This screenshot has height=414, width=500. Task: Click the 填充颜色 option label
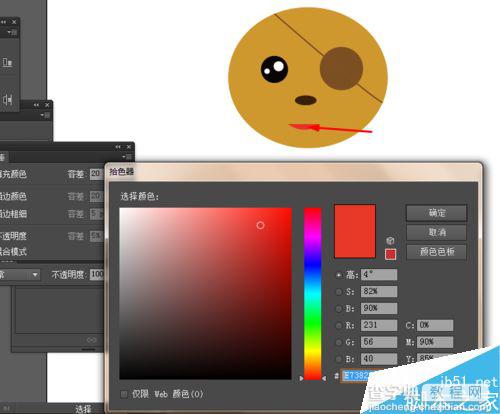tap(13, 174)
